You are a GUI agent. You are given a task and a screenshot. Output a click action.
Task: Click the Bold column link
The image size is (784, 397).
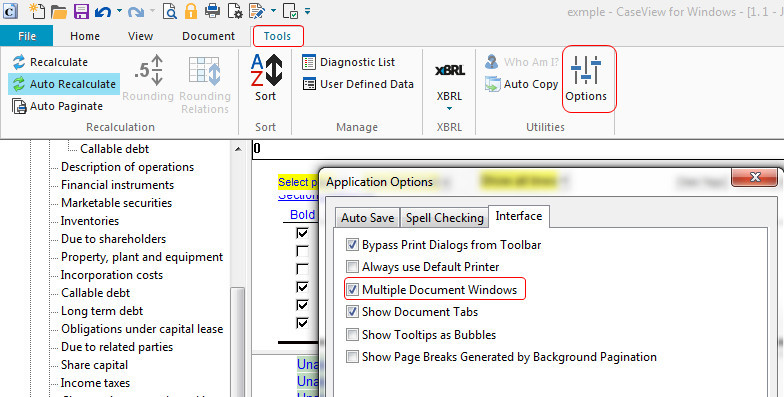coord(302,214)
